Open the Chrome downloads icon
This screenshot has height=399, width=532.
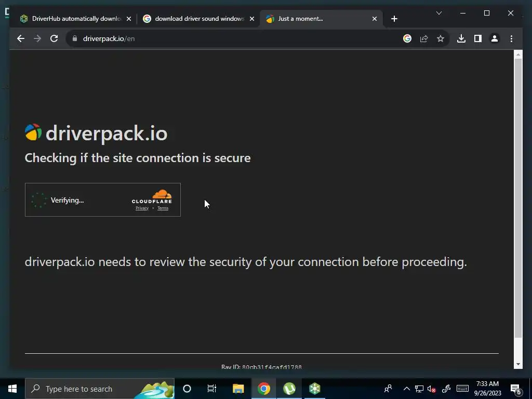(461, 38)
